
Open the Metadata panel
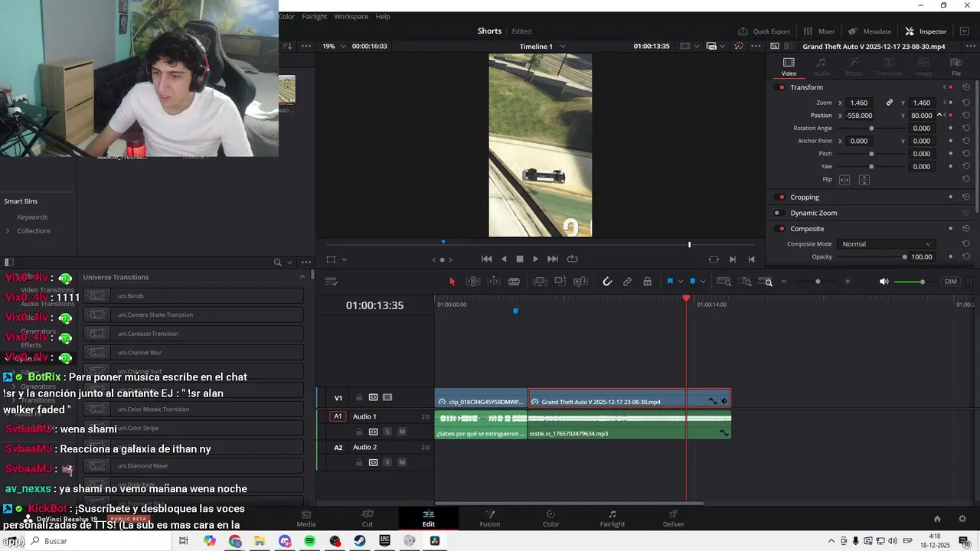870,31
